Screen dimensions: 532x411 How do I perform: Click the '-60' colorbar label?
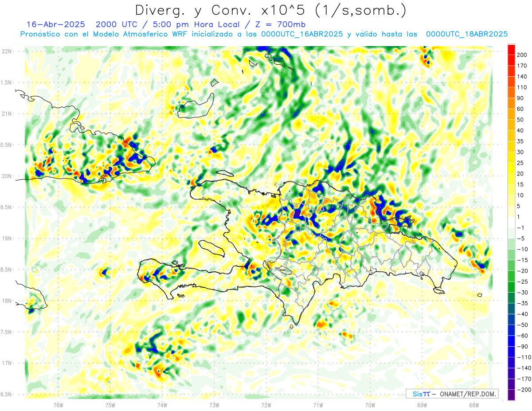pyautogui.click(x=522, y=336)
